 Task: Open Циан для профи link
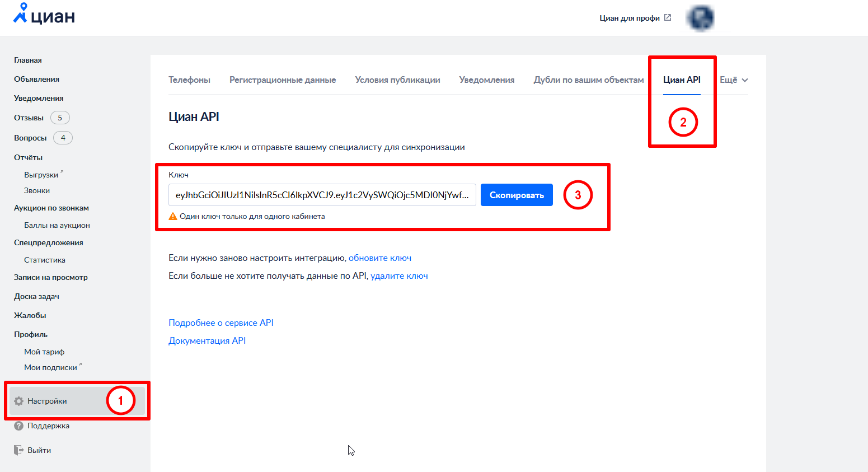[x=630, y=18]
